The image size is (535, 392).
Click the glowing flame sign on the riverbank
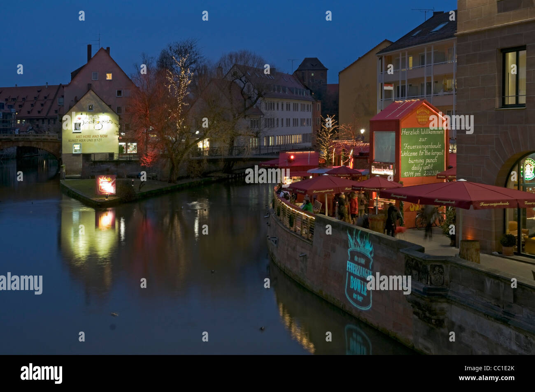[x=106, y=185]
